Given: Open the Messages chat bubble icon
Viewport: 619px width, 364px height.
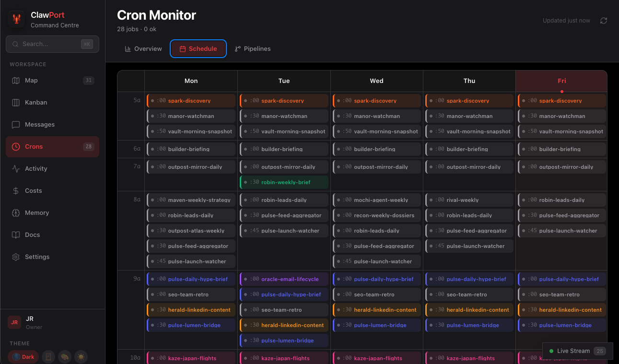Looking at the screenshot, I should click(x=16, y=125).
